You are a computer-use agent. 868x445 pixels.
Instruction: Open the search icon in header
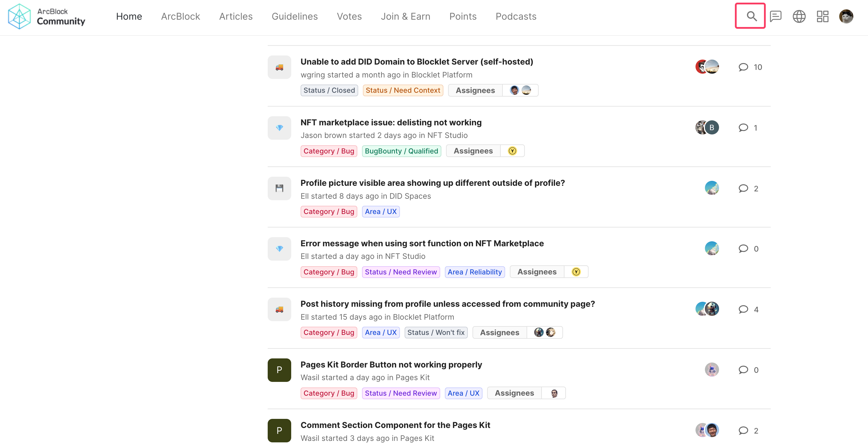[751, 16]
